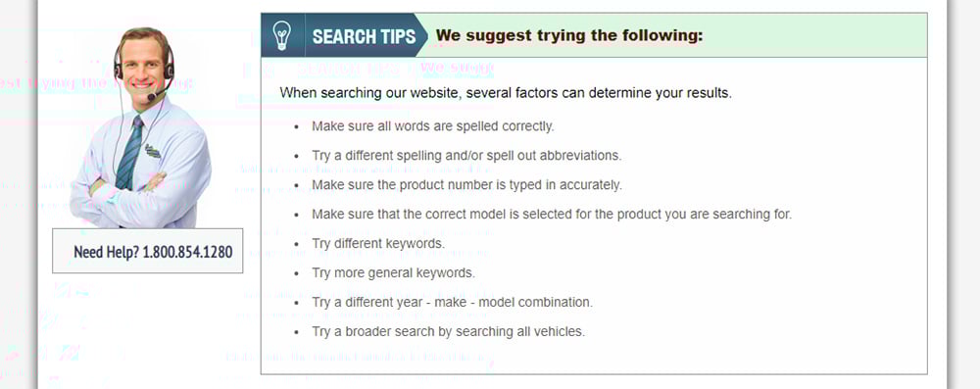Click the tip about words spelled correctly
The width and height of the screenshot is (980, 389).
point(433,126)
